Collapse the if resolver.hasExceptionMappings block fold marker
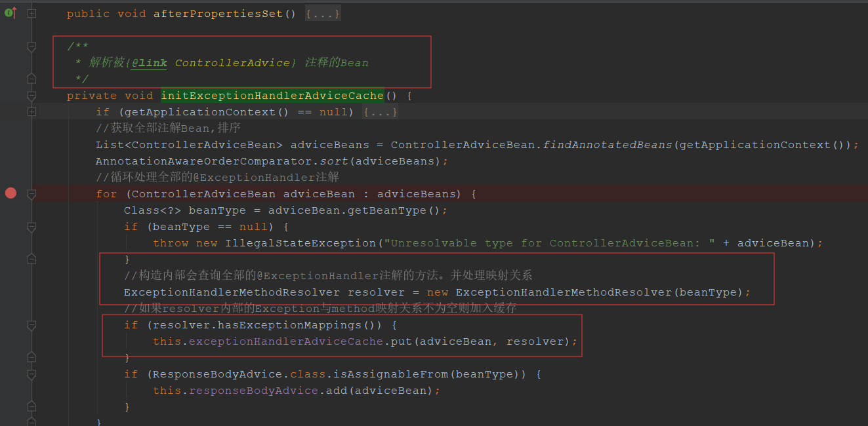This screenshot has width=868, height=426. pyautogui.click(x=31, y=325)
